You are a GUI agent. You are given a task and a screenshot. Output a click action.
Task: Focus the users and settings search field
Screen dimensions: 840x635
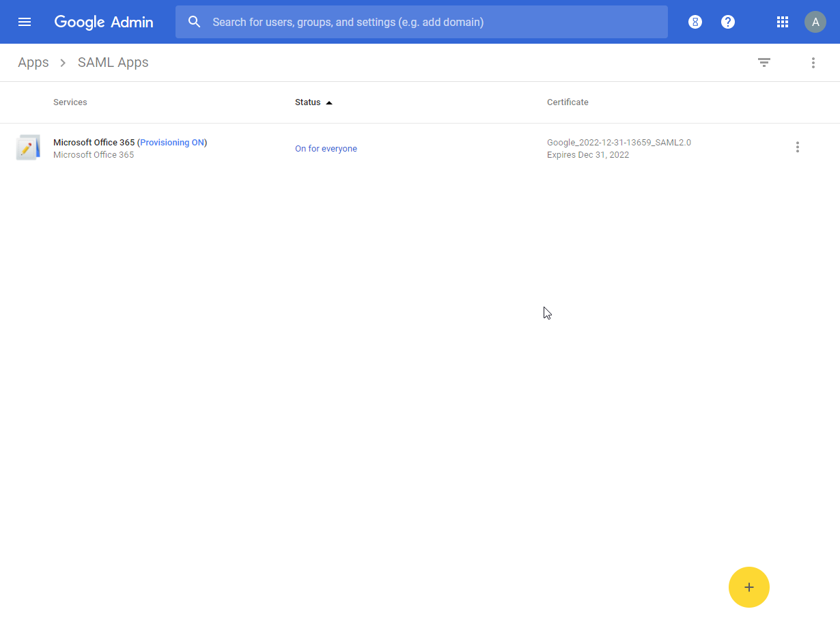coord(421,22)
